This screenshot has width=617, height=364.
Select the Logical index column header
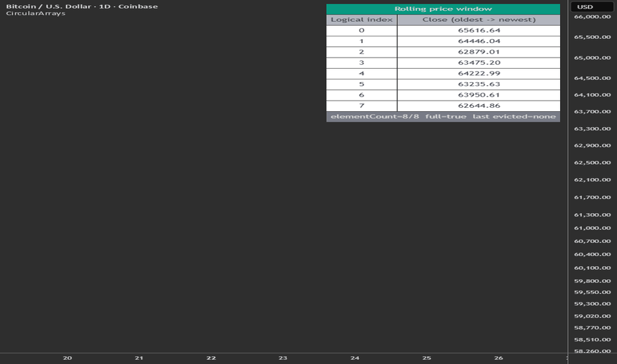pos(361,20)
